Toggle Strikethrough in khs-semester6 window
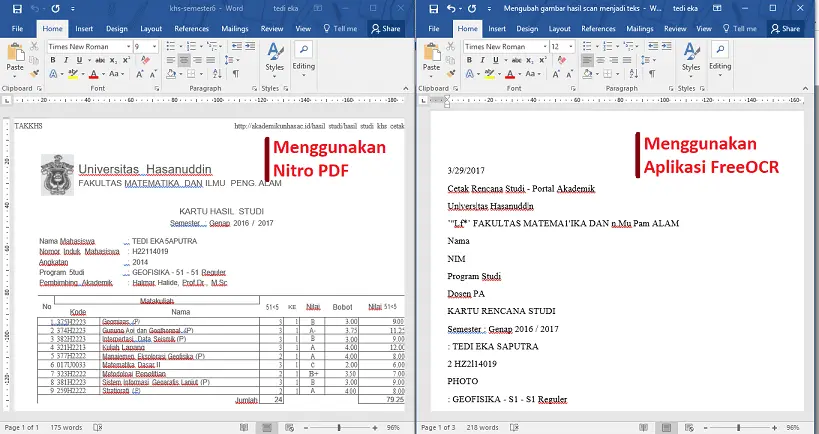Image resolution: width=819 pixels, height=434 pixels. tap(100, 60)
